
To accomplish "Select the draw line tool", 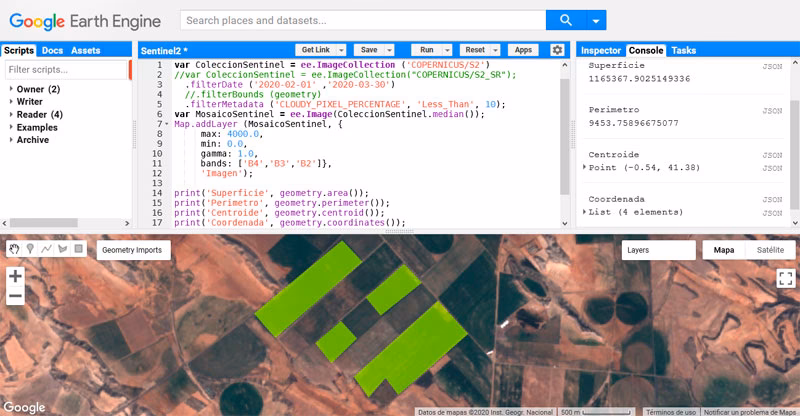I will [46, 249].
